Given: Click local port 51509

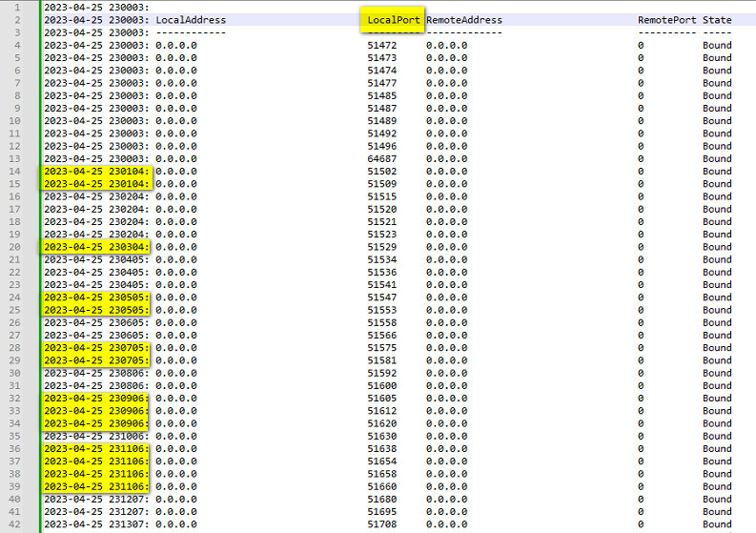Looking at the screenshot, I should 382,184.
